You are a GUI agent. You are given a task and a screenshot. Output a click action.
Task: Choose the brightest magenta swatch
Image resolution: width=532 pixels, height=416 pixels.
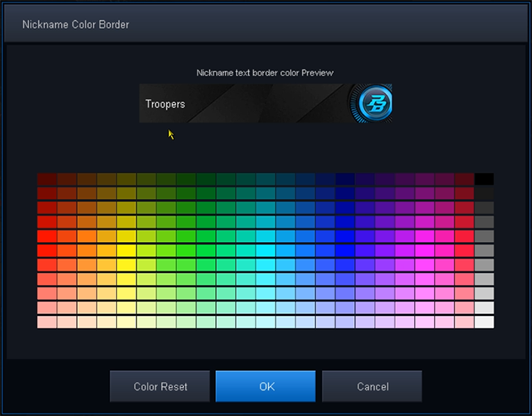click(424, 251)
